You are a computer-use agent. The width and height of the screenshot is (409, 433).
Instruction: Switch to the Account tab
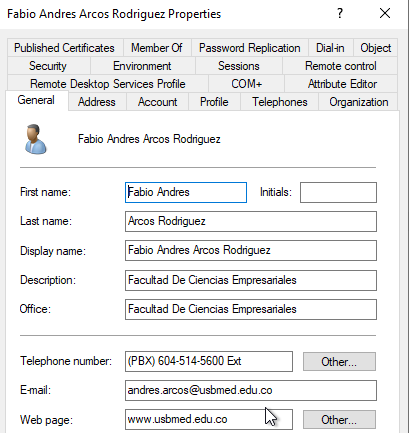(157, 102)
